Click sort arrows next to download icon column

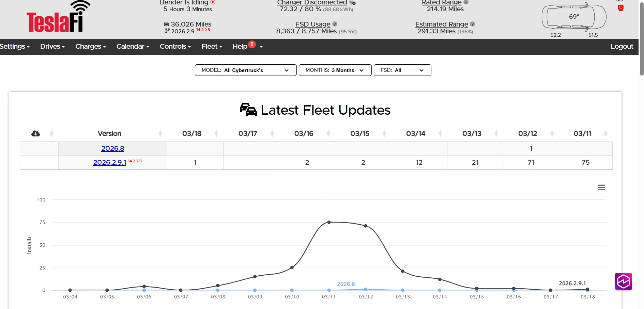[51, 133]
